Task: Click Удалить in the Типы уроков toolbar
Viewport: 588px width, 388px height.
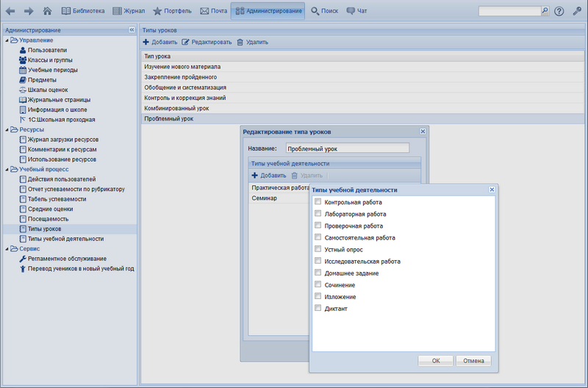Action: pos(252,42)
